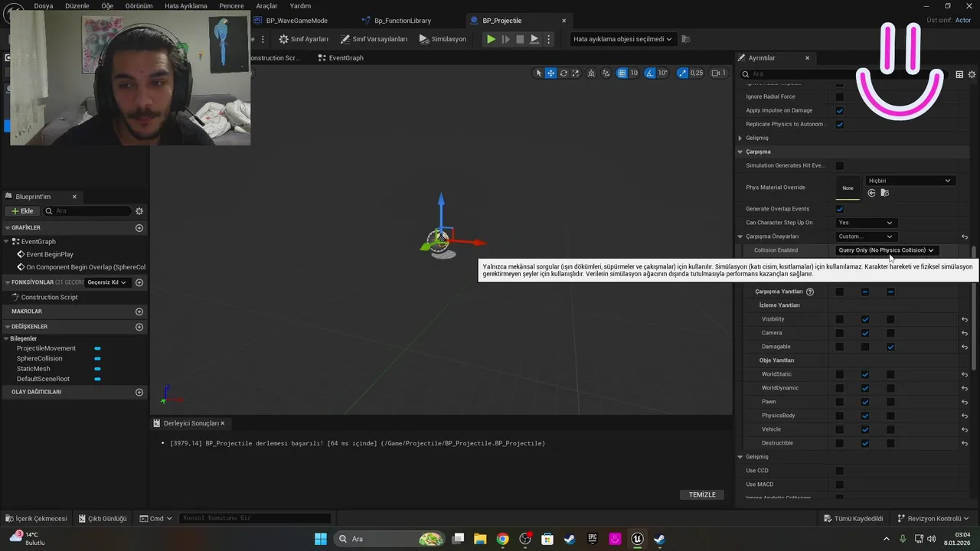Browse to Phys Material in content browser
The height and width of the screenshot is (551, 980).
(884, 193)
